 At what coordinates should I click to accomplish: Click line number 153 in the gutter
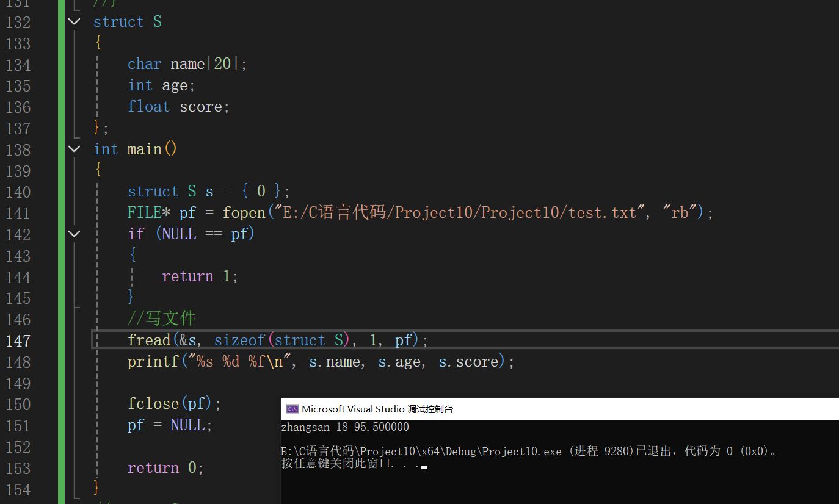click(x=18, y=468)
